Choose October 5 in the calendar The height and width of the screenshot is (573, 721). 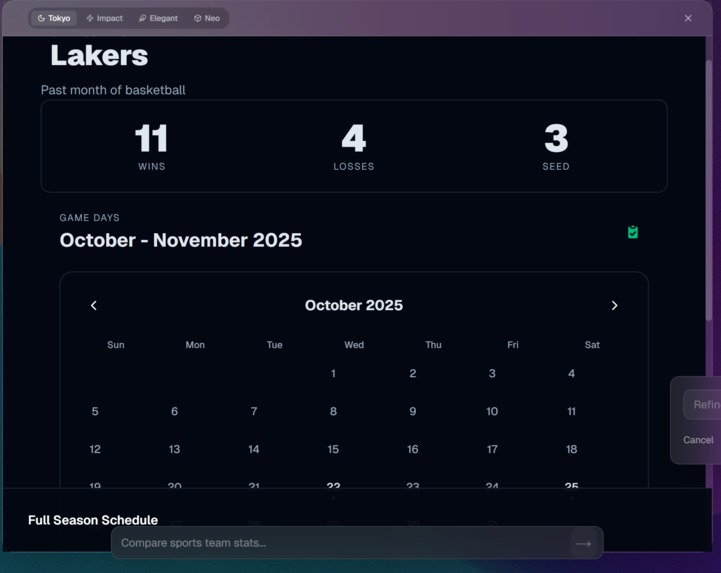coord(95,411)
